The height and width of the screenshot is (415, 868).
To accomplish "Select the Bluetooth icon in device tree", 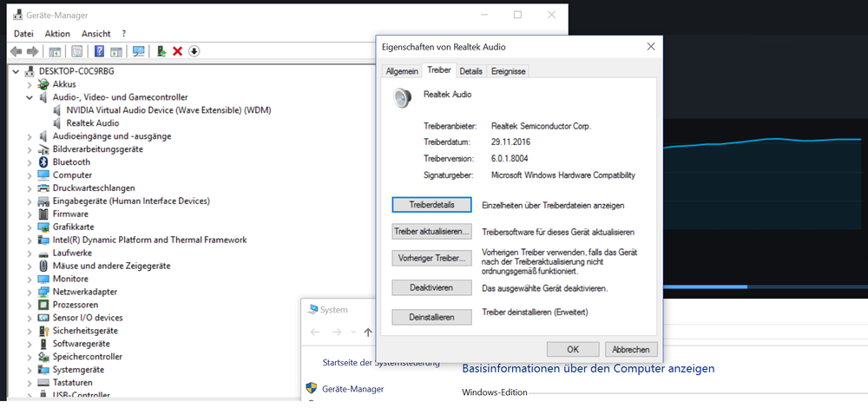I will tap(43, 162).
